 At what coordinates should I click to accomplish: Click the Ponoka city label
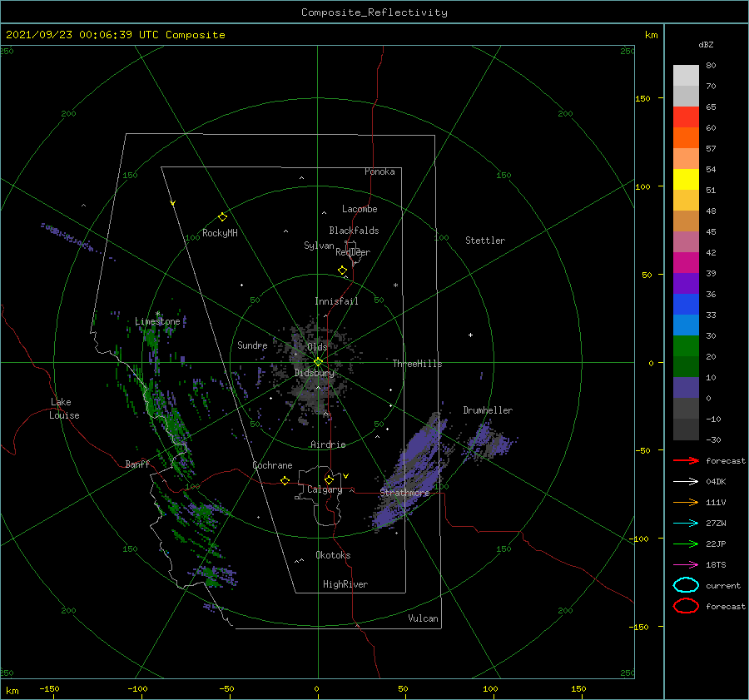click(379, 172)
